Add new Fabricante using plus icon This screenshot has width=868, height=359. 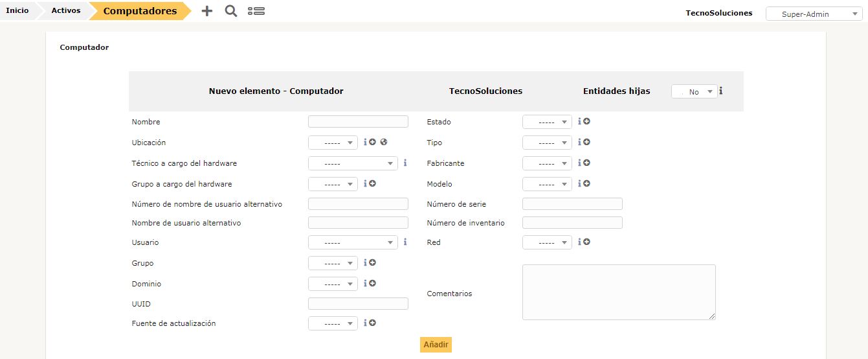pos(587,163)
